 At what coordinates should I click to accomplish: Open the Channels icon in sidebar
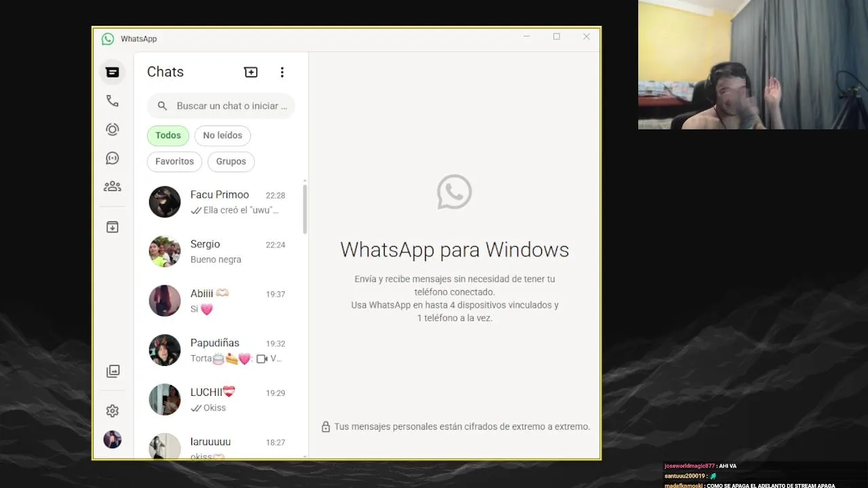[113, 158]
